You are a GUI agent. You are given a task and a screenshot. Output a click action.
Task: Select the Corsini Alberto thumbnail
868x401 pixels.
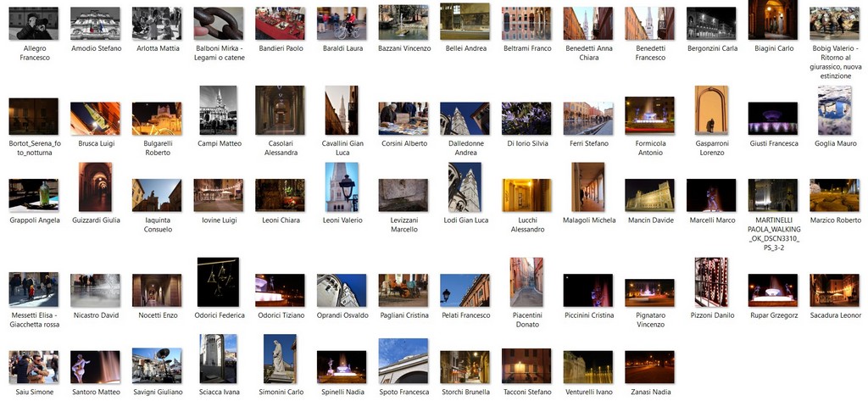point(403,119)
